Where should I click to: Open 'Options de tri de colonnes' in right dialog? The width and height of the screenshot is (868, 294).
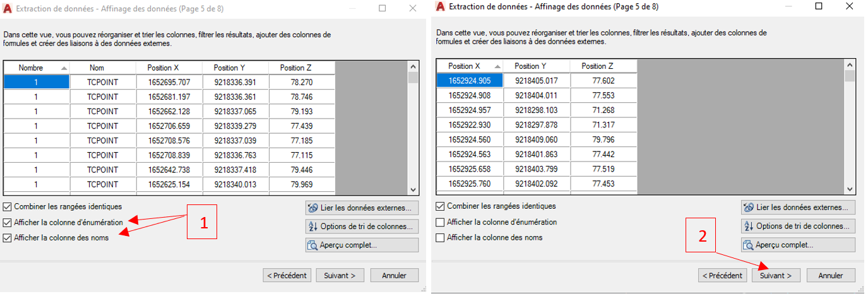(x=798, y=226)
